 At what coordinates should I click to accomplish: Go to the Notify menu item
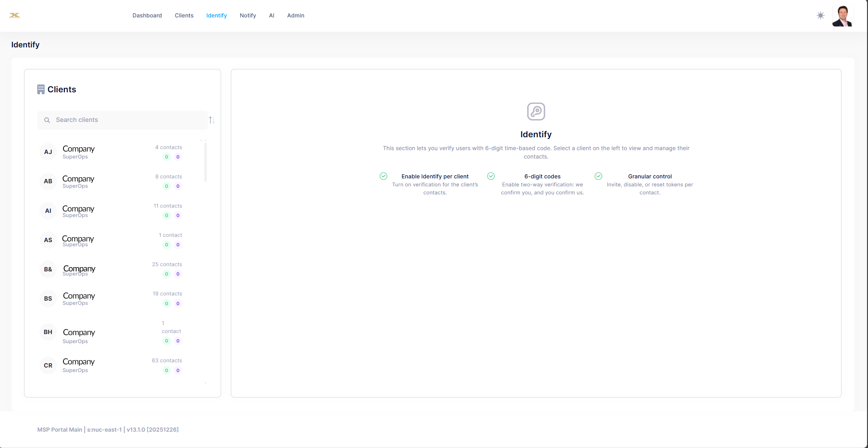point(248,16)
